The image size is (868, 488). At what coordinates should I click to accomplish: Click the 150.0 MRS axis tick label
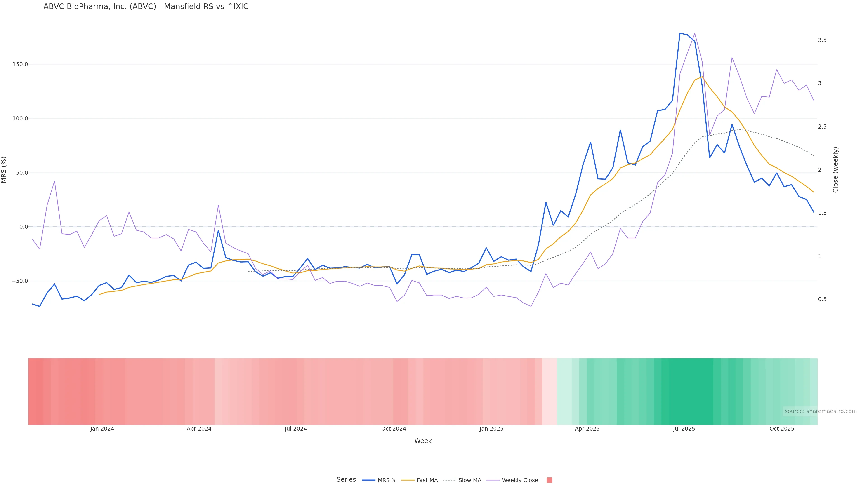click(x=20, y=64)
